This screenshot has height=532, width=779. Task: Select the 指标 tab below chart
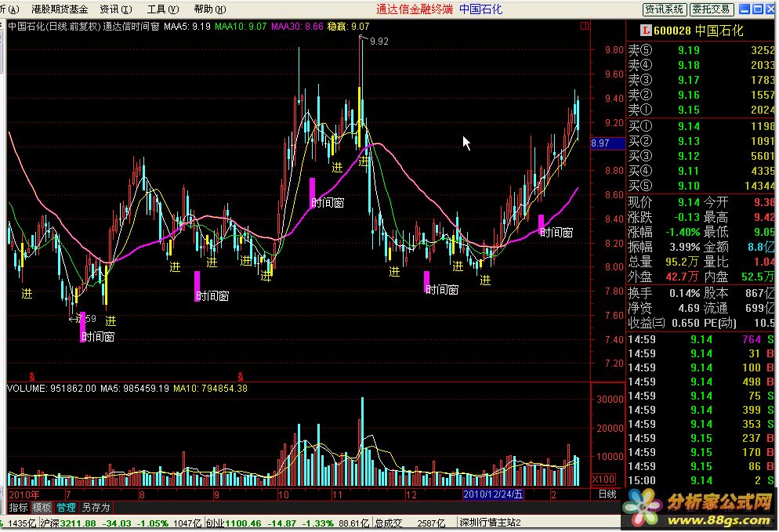(18, 507)
